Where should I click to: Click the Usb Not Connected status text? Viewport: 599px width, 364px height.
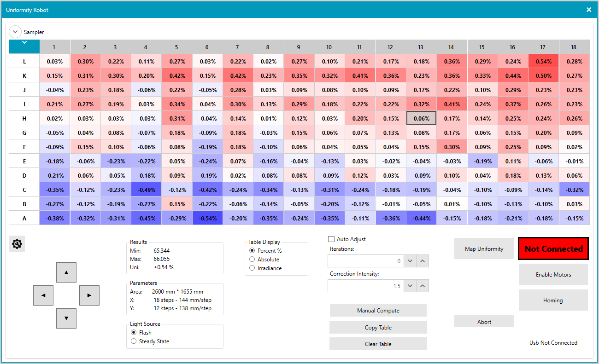553,342
